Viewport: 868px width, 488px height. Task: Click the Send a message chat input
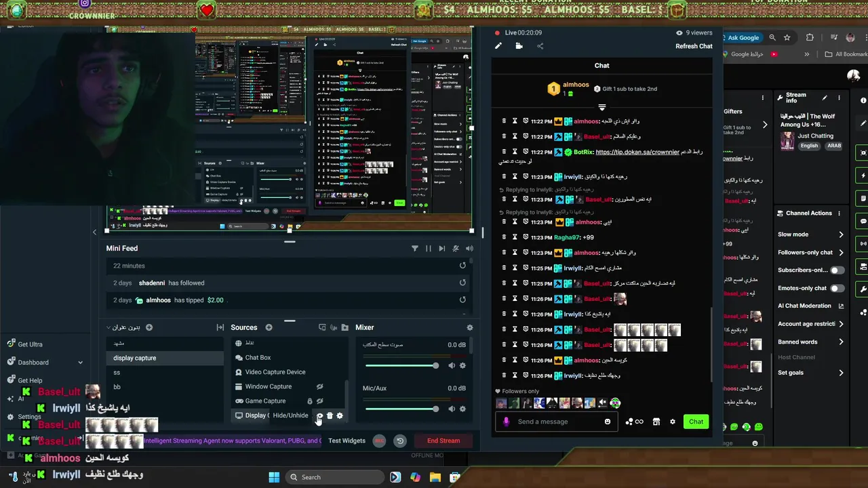coord(557,422)
